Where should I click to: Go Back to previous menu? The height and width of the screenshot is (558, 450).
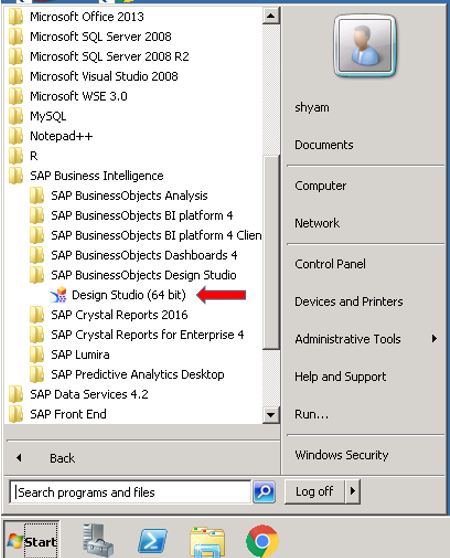pyautogui.click(x=62, y=458)
